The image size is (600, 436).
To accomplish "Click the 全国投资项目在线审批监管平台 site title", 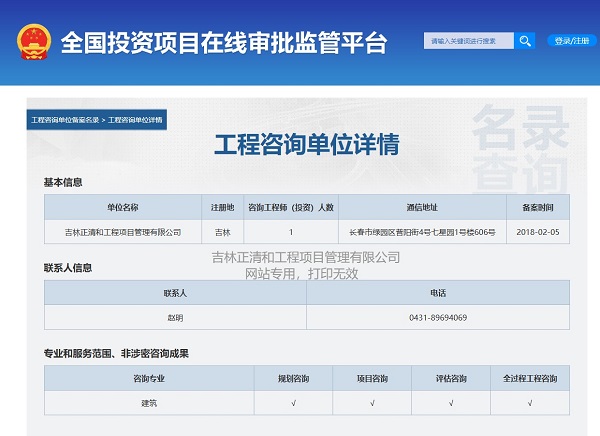I will [x=223, y=43].
